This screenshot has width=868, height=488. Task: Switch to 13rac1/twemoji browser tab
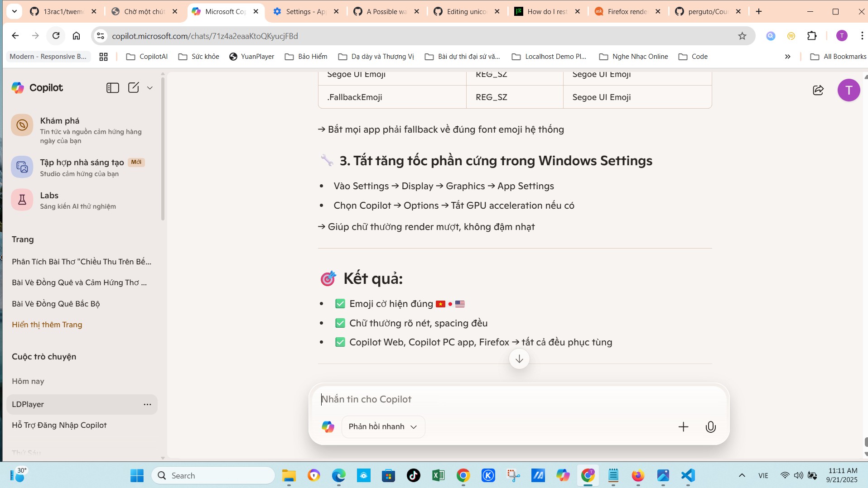tap(63, 11)
